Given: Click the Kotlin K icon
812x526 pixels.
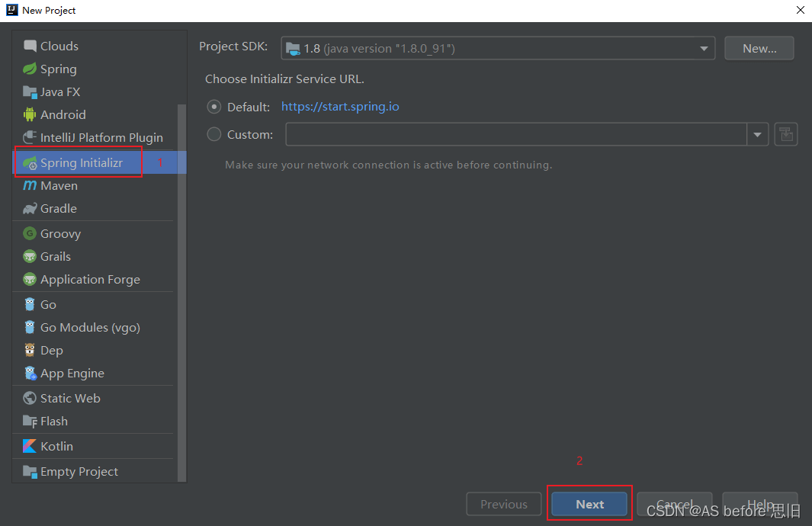Looking at the screenshot, I should point(30,446).
